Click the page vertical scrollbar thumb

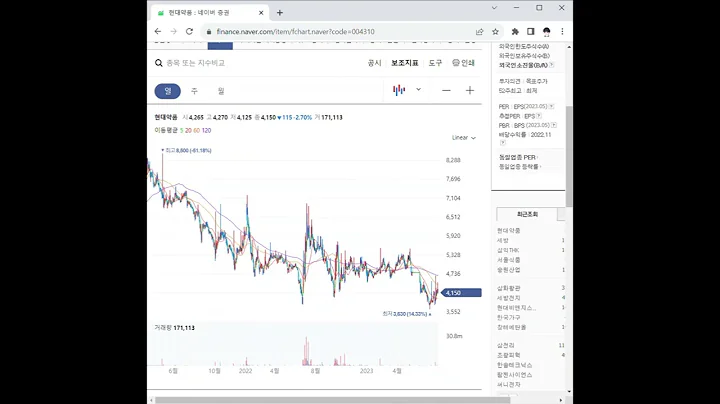coord(569,156)
